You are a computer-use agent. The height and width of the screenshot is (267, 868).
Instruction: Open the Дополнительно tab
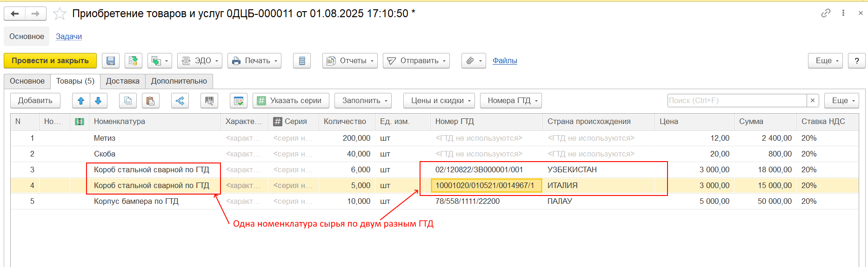pyautogui.click(x=179, y=81)
